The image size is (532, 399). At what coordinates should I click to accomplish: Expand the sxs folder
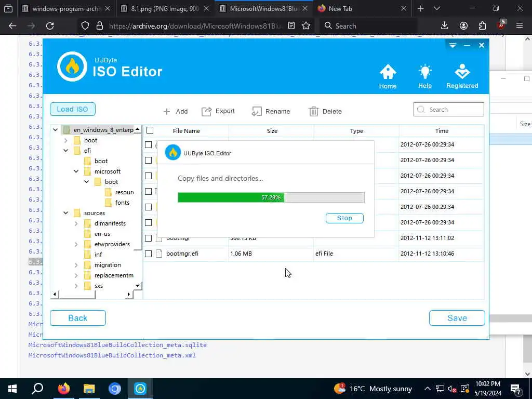point(76,286)
